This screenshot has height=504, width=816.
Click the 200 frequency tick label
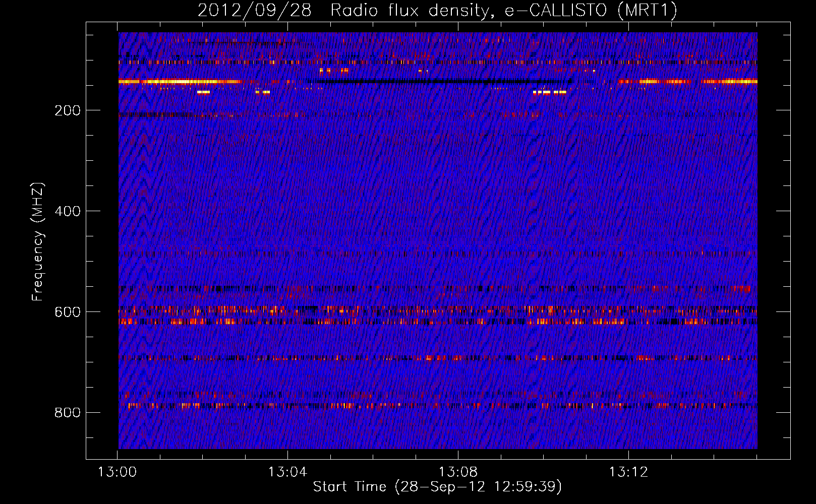(68, 111)
